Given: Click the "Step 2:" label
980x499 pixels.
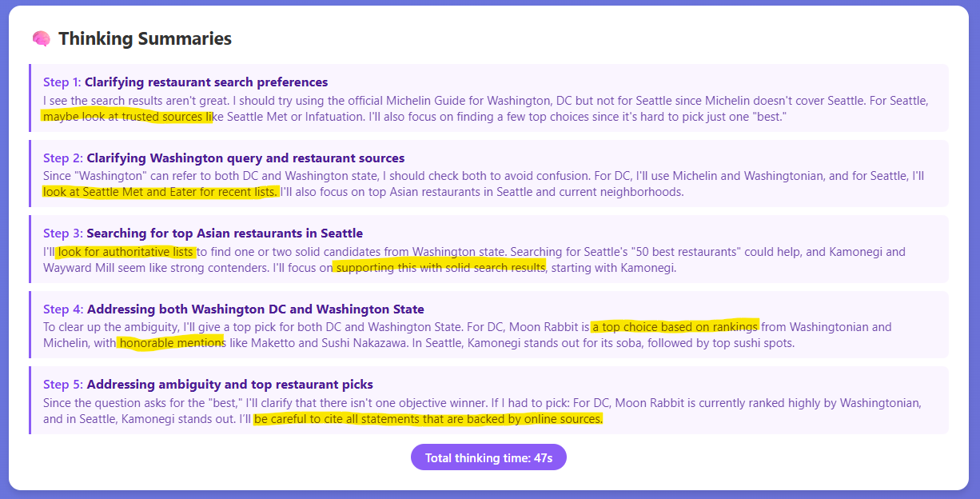Looking at the screenshot, I should click(62, 158).
